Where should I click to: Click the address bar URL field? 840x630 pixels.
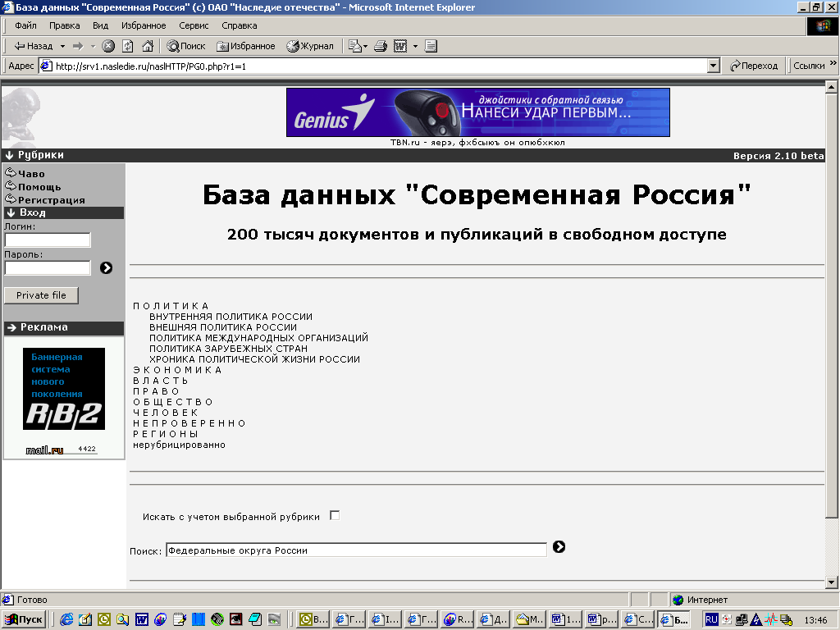pos(373,66)
